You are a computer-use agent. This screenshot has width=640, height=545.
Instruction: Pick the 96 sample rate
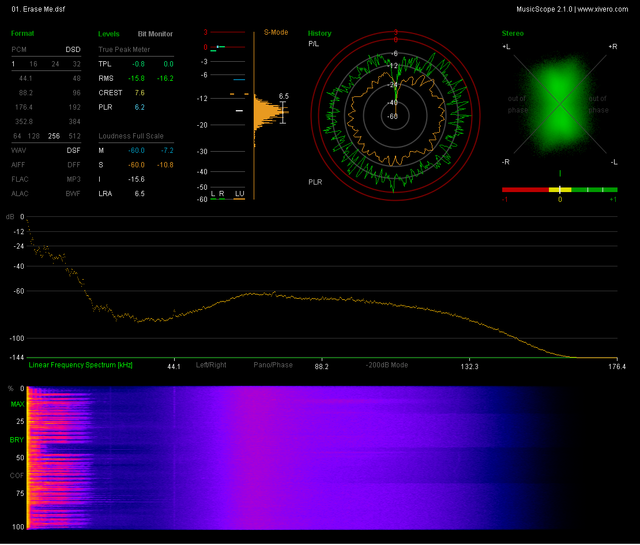pos(76,93)
